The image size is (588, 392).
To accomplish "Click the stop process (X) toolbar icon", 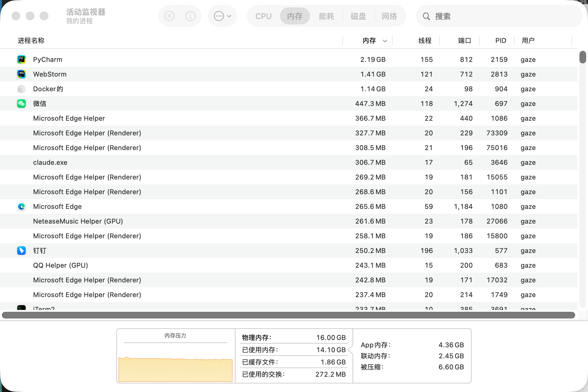I will (x=169, y=16).
